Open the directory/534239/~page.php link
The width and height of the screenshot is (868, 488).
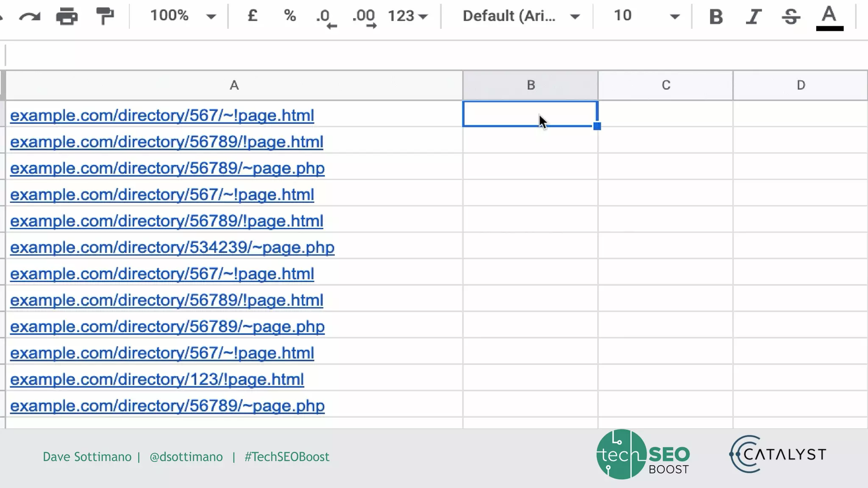point(172,247)
